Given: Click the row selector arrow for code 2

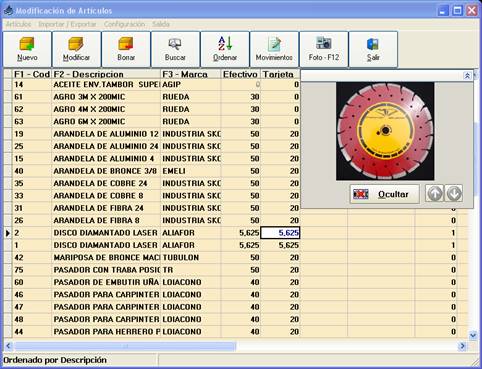Looking at the screenshot, I should tap(8, 233).
